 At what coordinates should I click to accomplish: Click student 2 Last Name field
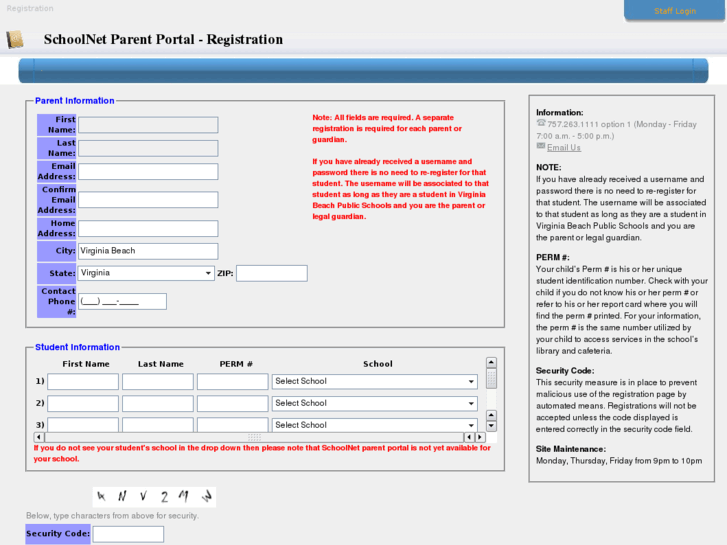tap(158, 404)
